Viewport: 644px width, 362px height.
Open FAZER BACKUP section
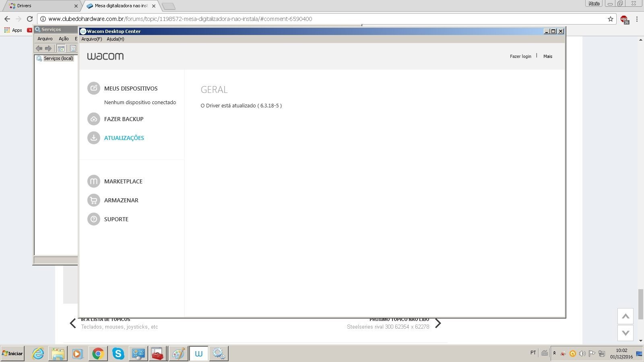pyautogui.click(x=124, y=119)
